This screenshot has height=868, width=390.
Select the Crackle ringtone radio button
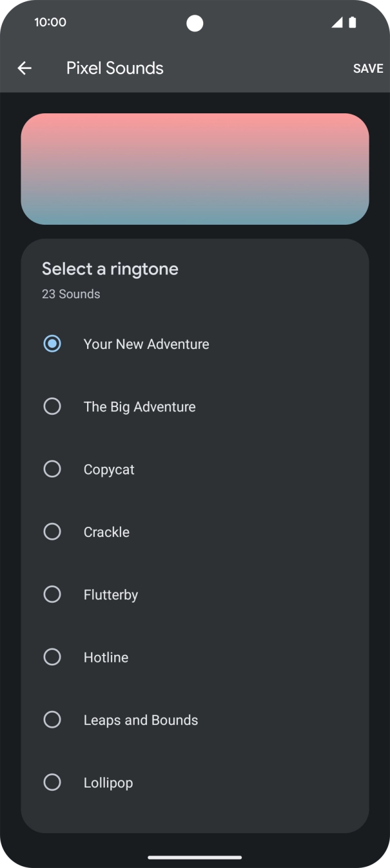coord(52,531)
